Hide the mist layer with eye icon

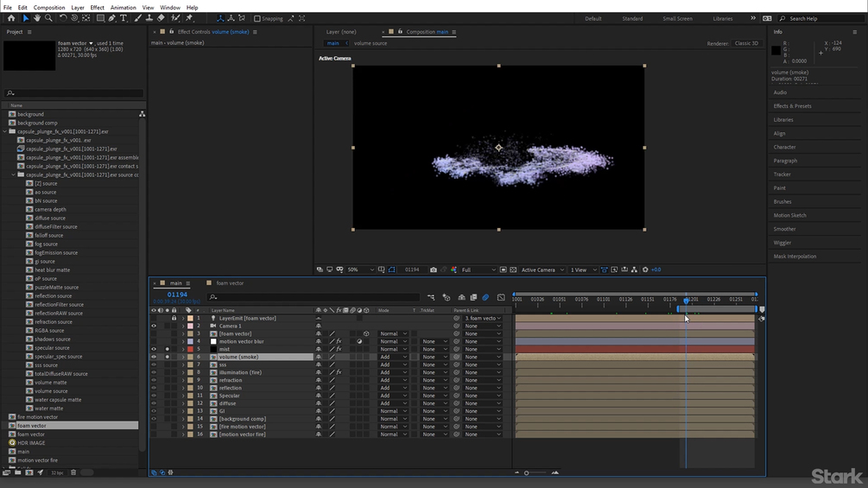(x=154, y=349)
